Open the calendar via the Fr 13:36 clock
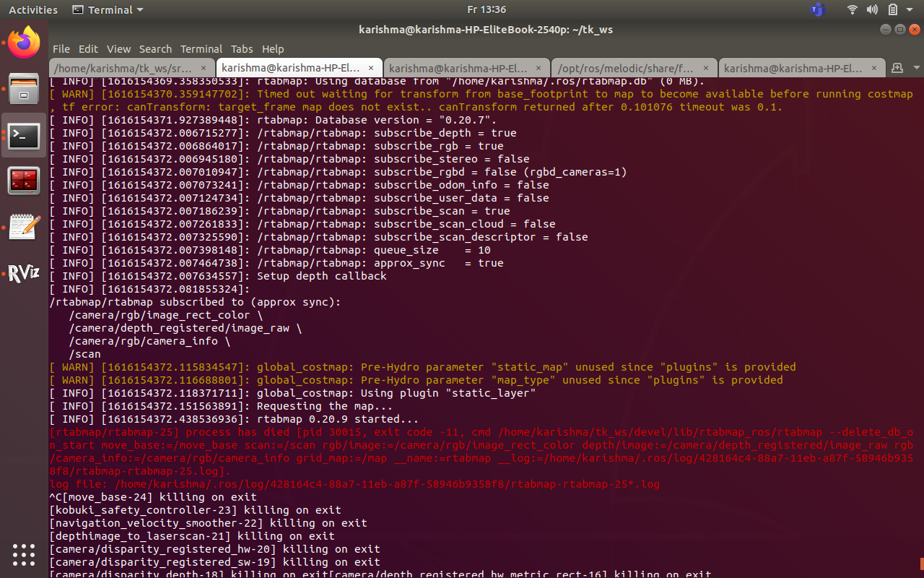Viewport: 924px width, 578px height. click(486, 10)
